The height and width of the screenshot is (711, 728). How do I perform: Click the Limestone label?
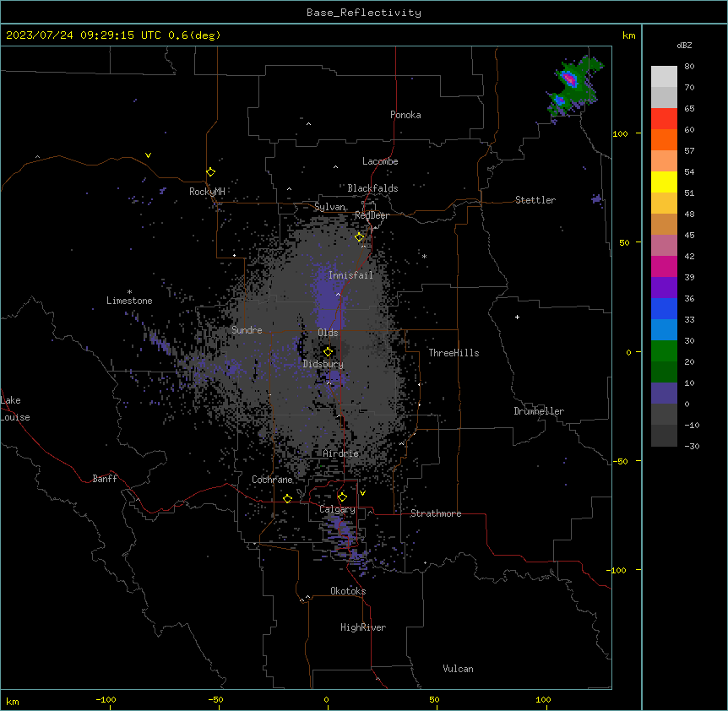pyautogui.click(x=129, y=301)
